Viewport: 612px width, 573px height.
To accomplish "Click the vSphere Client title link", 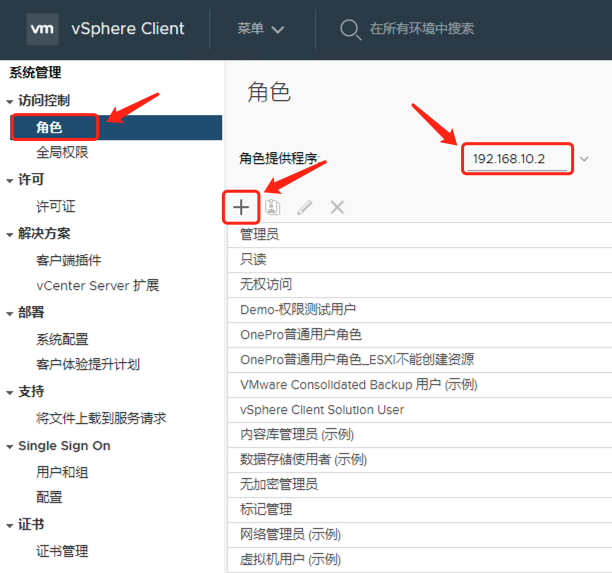I will 128,29.
